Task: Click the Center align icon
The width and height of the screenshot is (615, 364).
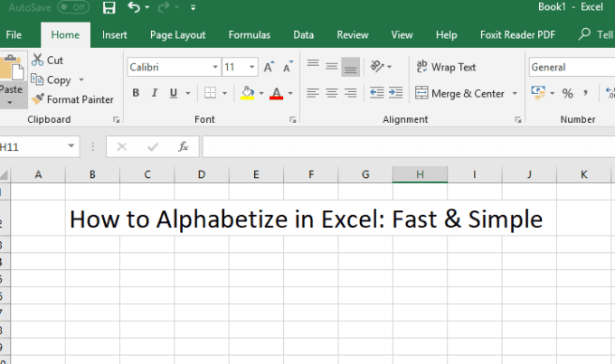Action: pos(332,93)
